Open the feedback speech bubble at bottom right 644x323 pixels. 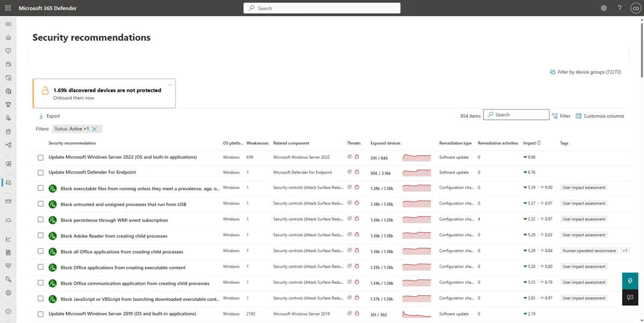point(630,297)
